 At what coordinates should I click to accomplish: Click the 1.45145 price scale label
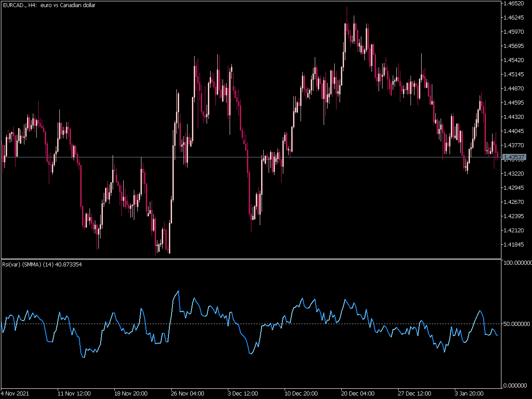tap(515, 74)
